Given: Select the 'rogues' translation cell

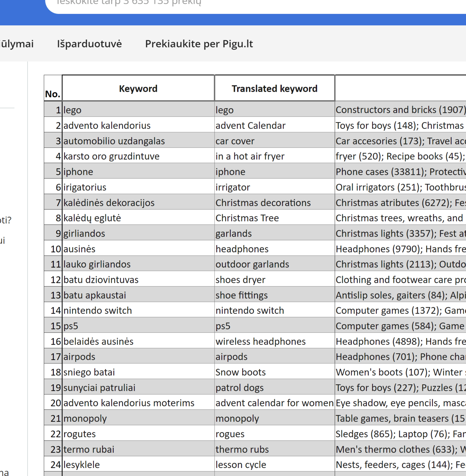Looking at the screenshot, I should 274,433.
